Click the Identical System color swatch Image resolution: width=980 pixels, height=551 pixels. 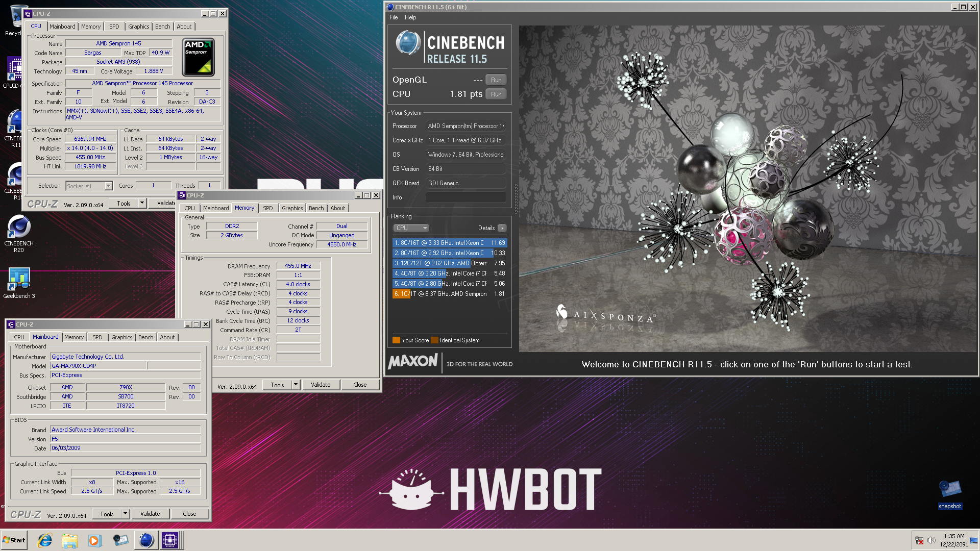click(435, 340)
